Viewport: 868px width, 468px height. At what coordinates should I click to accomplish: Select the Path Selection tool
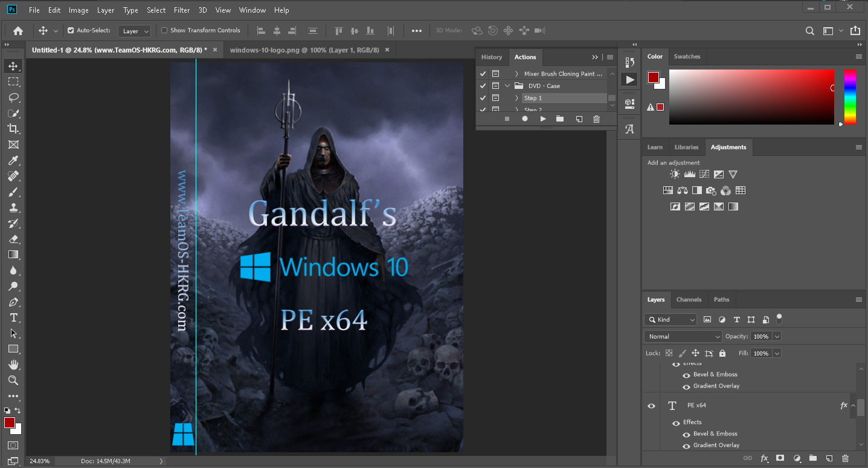[13, 333]
